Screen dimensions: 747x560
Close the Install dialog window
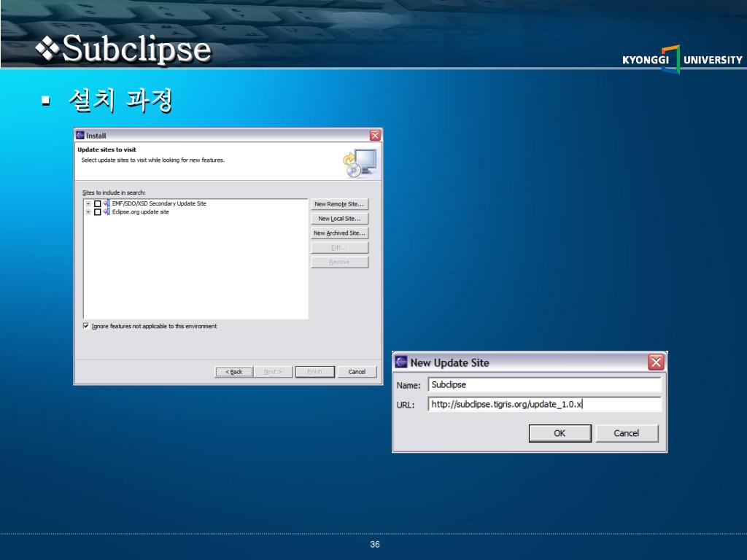[375, 136]
